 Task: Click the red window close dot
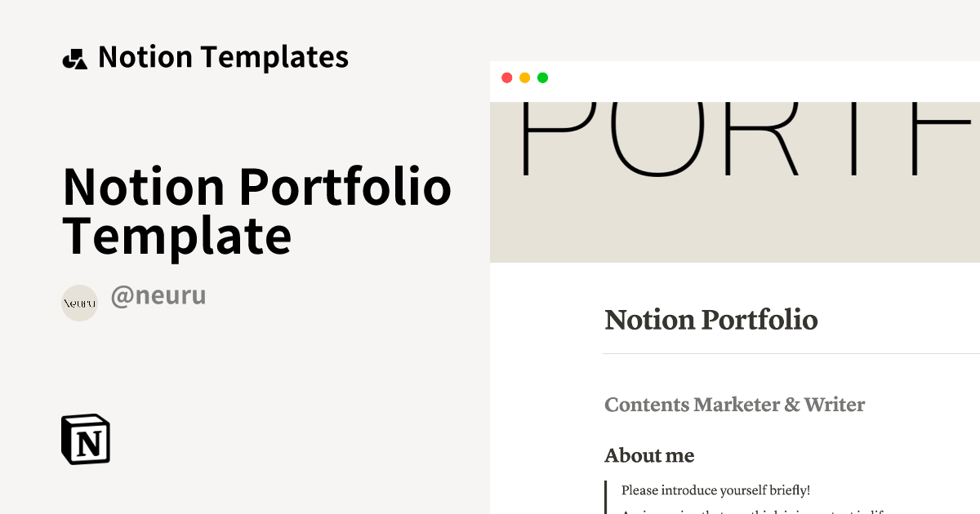(506, 78)
